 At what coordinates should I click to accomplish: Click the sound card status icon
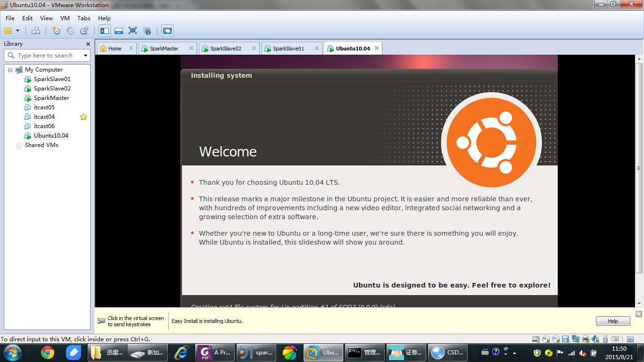click(595, 339)
